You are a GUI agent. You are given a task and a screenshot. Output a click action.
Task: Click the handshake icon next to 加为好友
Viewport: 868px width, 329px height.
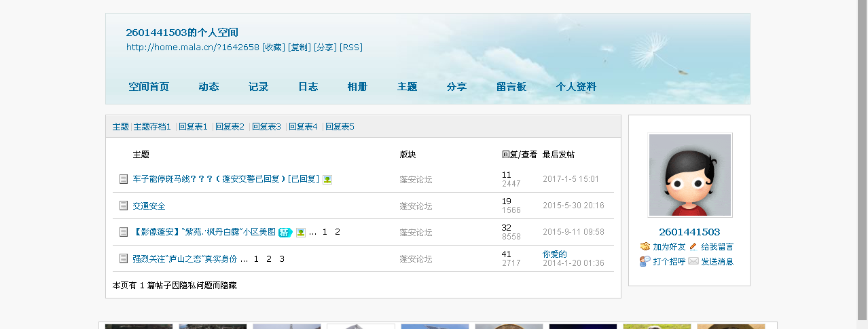point(645,247)
